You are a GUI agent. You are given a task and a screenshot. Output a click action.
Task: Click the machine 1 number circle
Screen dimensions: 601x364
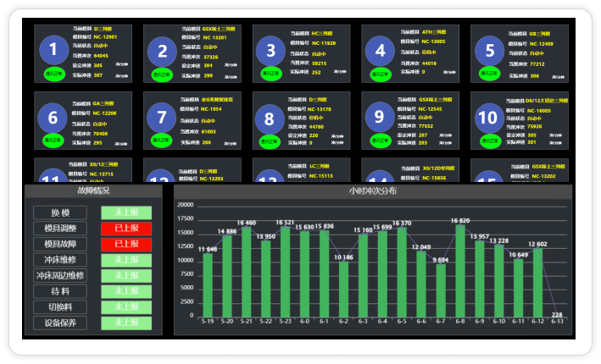(x=53, y=50)
